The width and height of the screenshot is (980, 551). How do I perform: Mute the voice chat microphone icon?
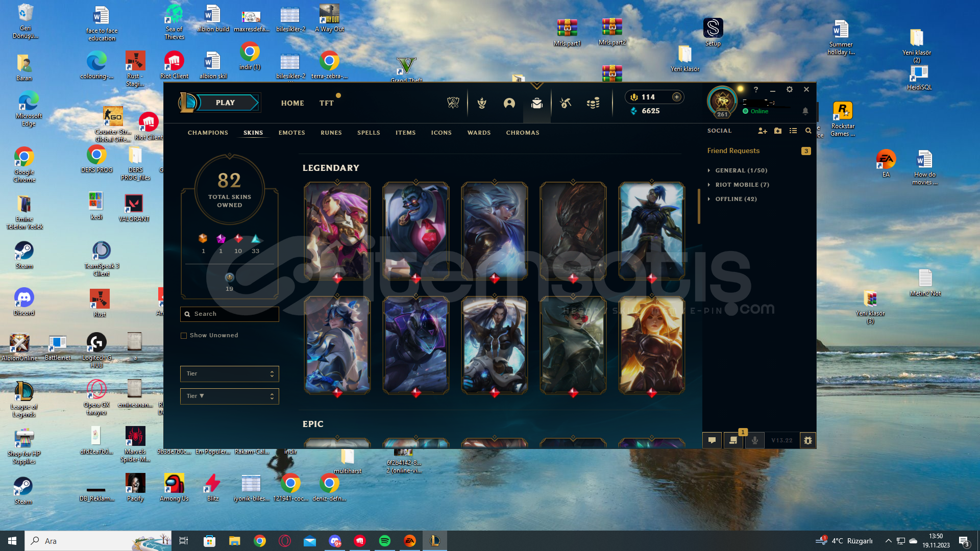pyautogui.click(x=755, y=440)
